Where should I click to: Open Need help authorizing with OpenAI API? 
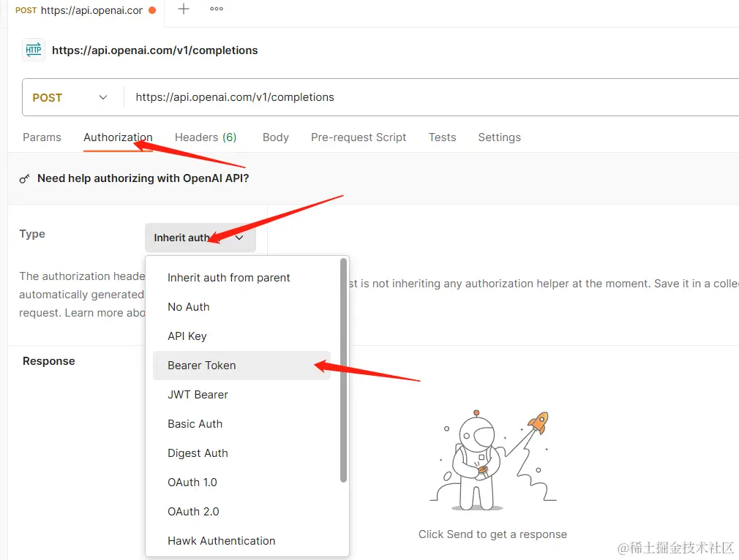click(x=143, y=178)
